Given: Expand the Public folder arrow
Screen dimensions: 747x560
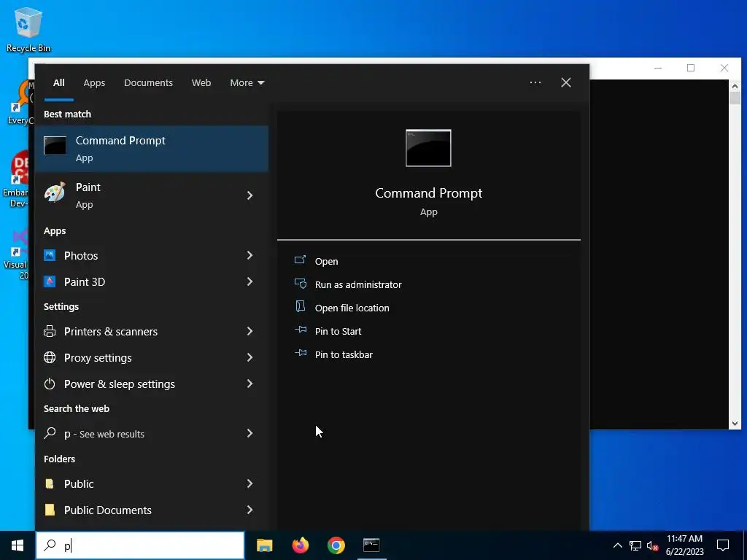Looking at the screenshot, I should pyautogui.click(x=249, y=483).
